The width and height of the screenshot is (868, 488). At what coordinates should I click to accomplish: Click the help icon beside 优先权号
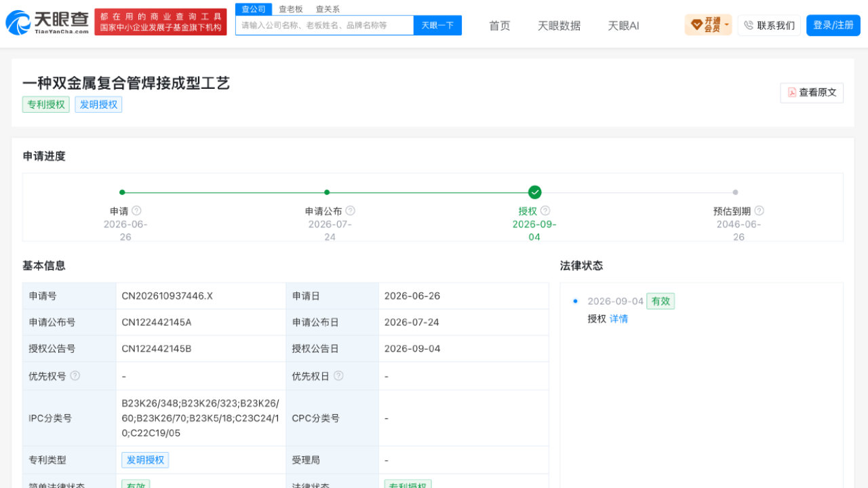click(x=75, y=375)
